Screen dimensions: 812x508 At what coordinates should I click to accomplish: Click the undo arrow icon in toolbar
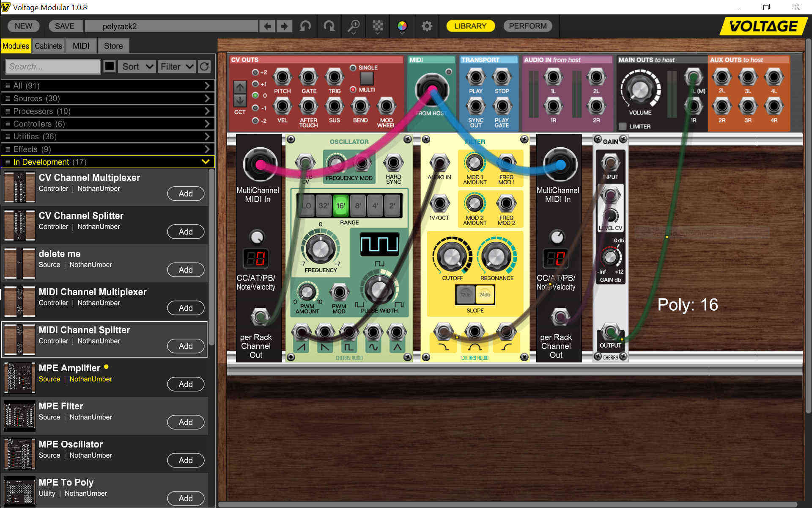coord(305,26)
